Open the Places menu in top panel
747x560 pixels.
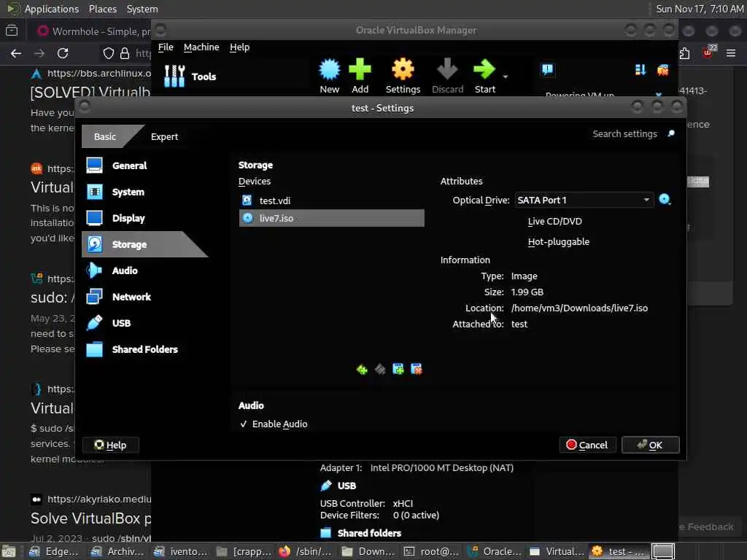(x=102, y=9)
